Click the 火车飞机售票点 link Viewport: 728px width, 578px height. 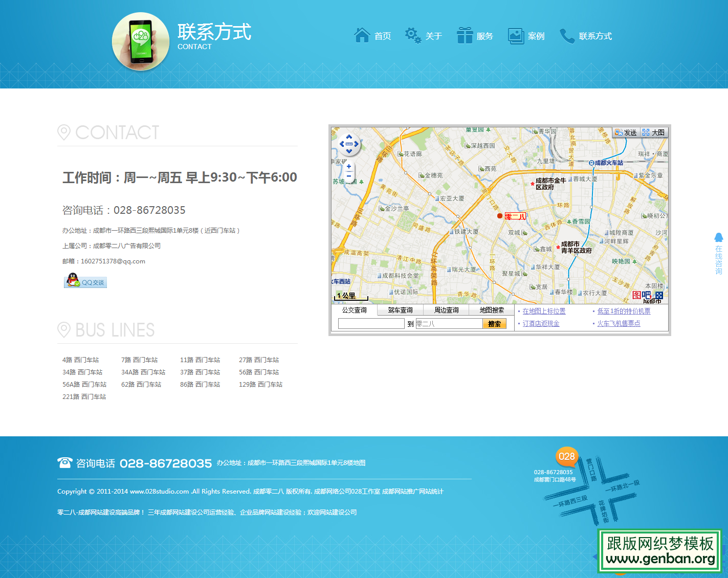[x=619, y=323]
